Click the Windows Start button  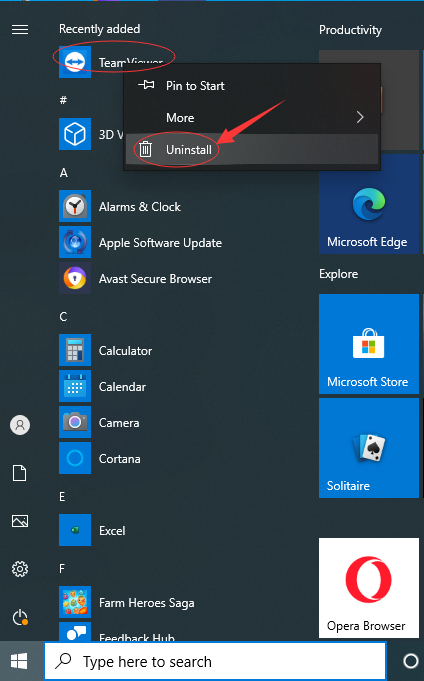click(19, 661)
